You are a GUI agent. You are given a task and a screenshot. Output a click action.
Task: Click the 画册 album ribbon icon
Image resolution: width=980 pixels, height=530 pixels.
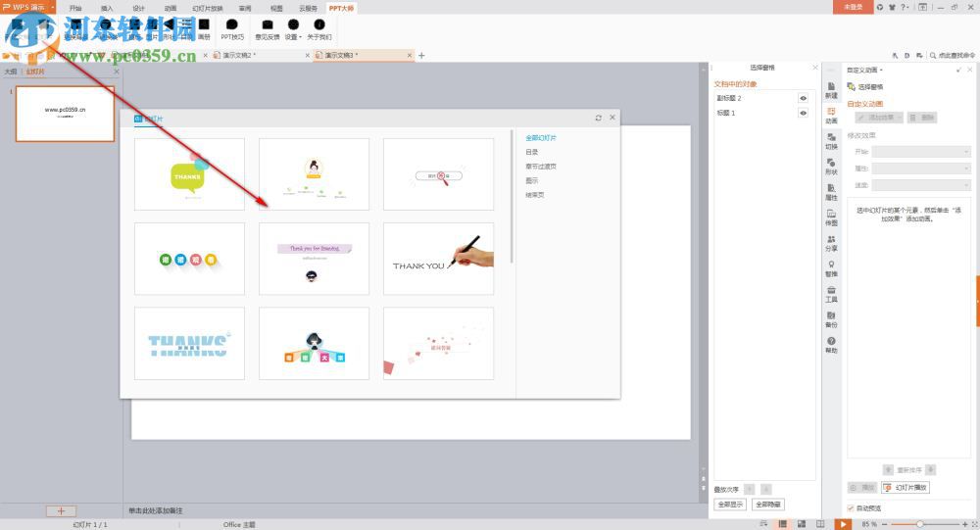click(x=205, y=29)
